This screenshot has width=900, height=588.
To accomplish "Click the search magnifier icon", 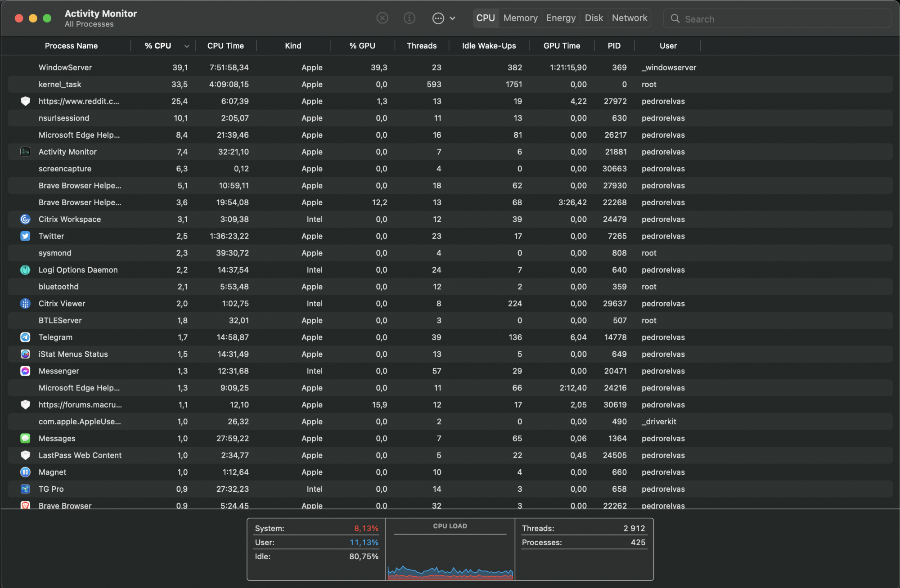I will point(675,19).
